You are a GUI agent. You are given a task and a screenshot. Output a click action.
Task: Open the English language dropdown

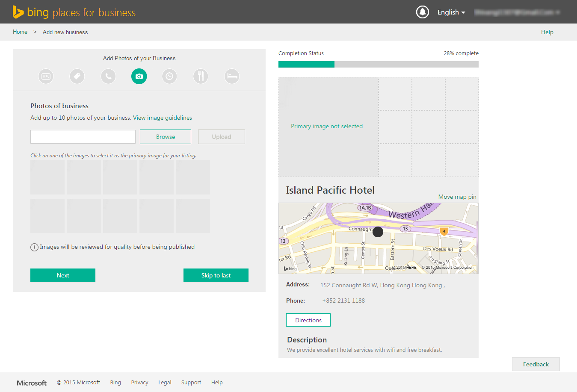(x=451, y=12)
